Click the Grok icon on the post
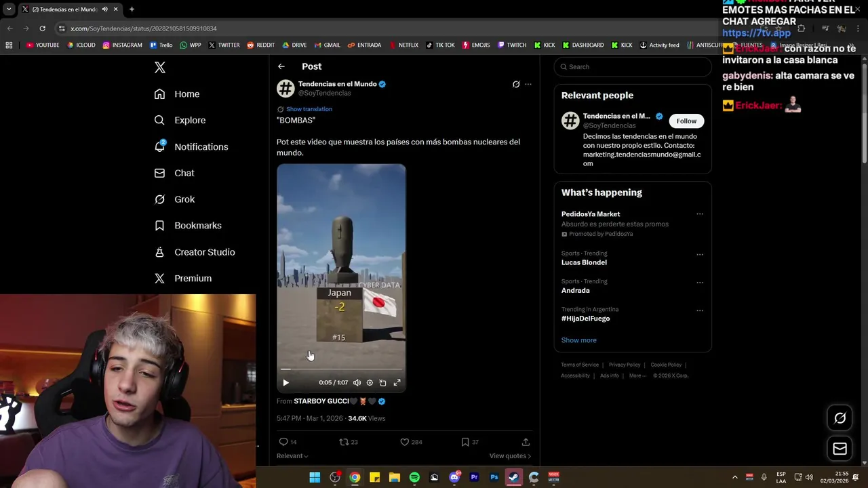868x488 pixels. click(516, 84)
